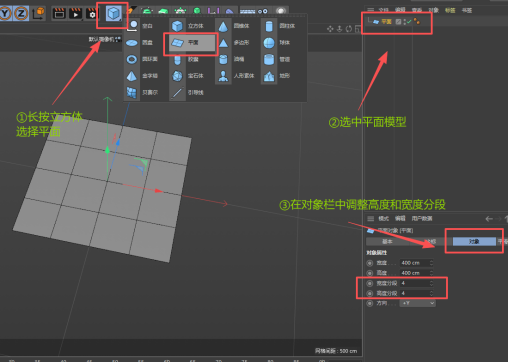Image resolution: width=508 pixels, height=362 pixels.
Task: Open the object manager hamburger menu
Action: coord(370,10)
